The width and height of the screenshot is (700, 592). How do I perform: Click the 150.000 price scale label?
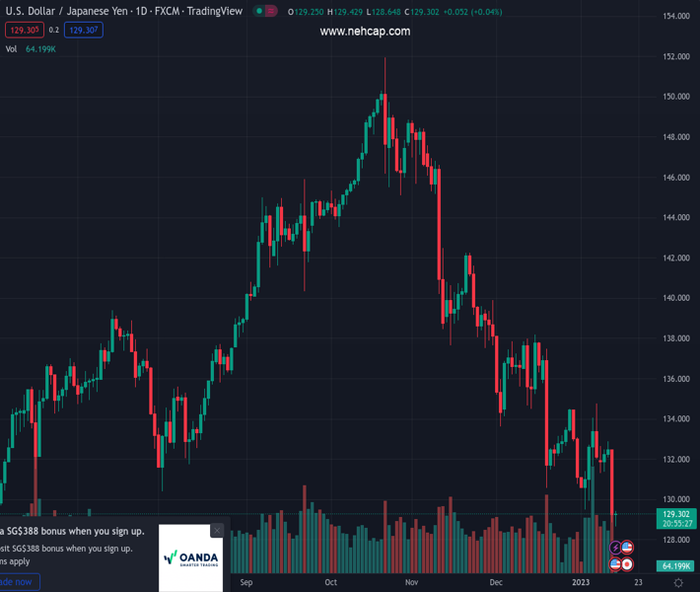pyautogui.click(x=675, y=97)
